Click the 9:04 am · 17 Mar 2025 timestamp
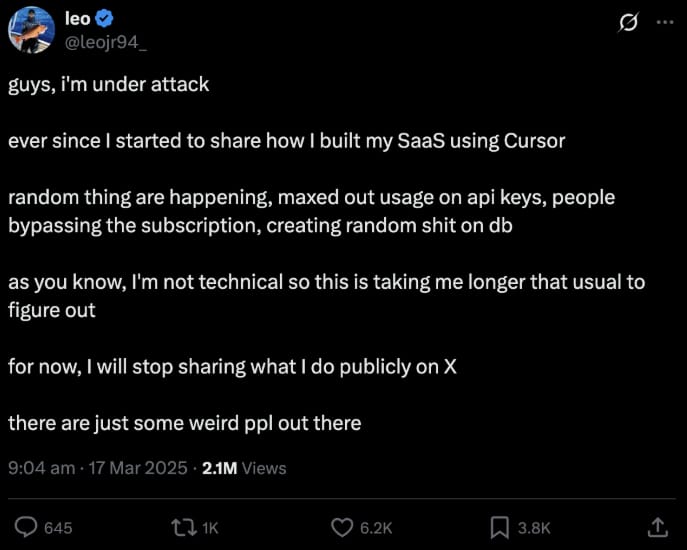Image resolution: width=687 pixels, height=550 pixels. [96, 468]
